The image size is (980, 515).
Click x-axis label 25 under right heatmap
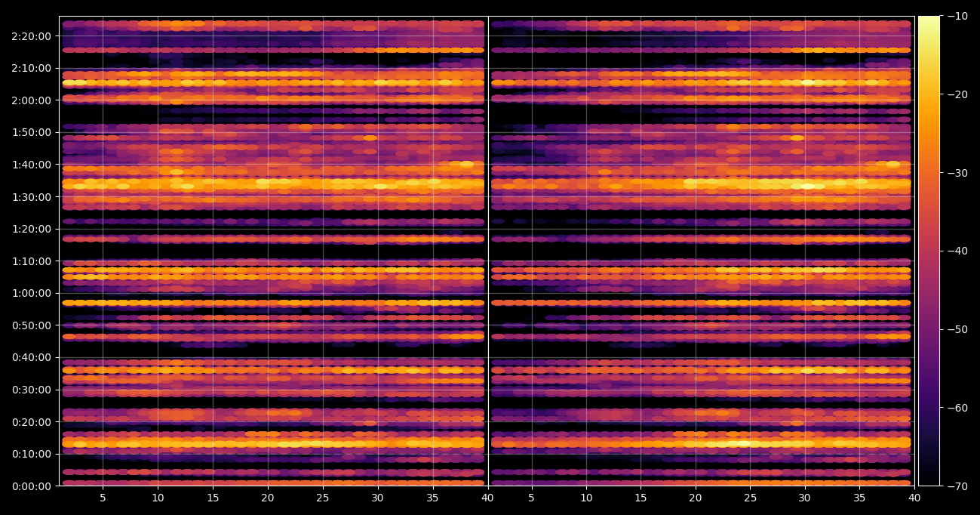click(750, 498)
